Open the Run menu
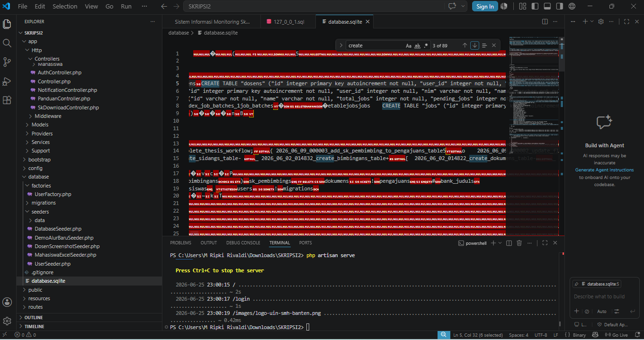The width and height of the screenshot is (644, 340). pos(126,7)
